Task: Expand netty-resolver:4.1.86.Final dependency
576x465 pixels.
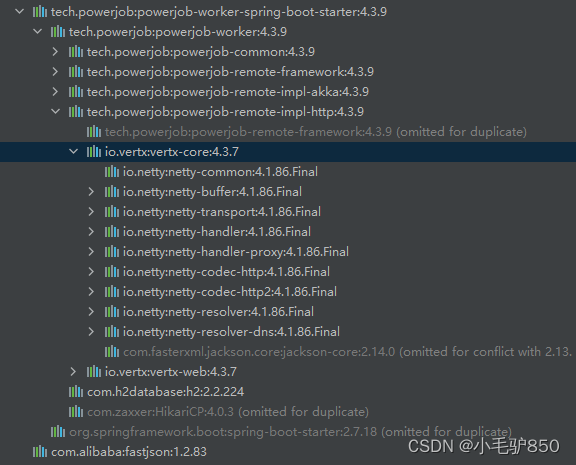Action: click(91, 312)
